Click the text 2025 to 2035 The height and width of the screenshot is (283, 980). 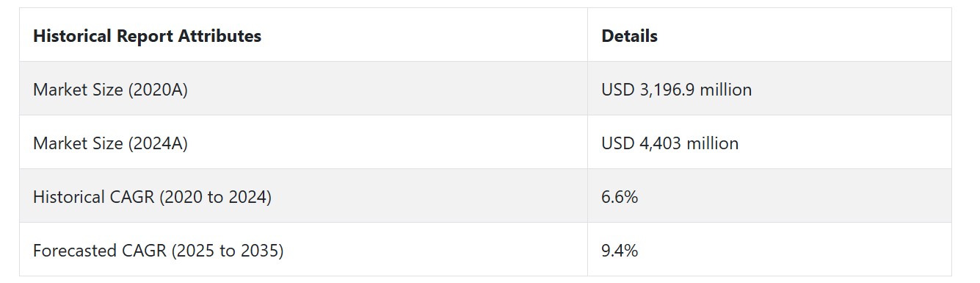(x=227, y=251)
